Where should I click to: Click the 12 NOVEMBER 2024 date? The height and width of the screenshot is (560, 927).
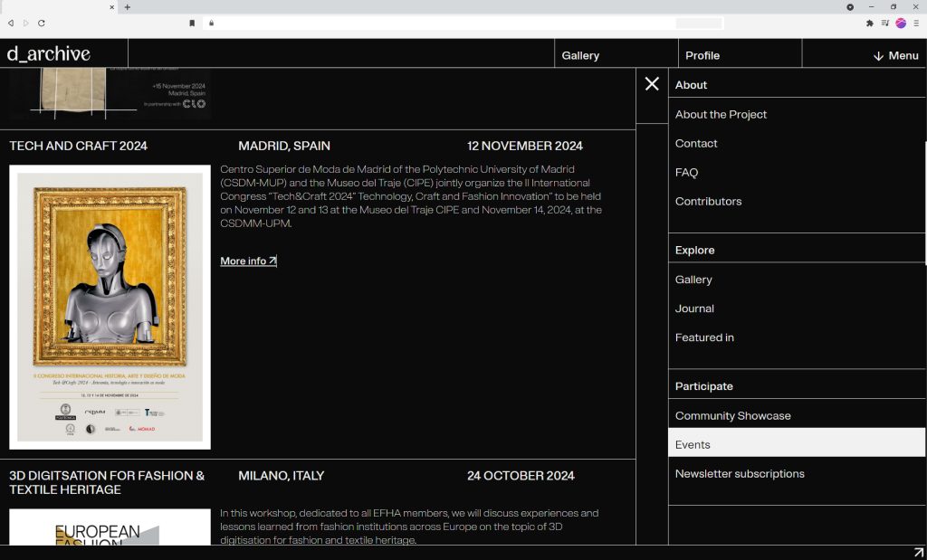point(525,146)
